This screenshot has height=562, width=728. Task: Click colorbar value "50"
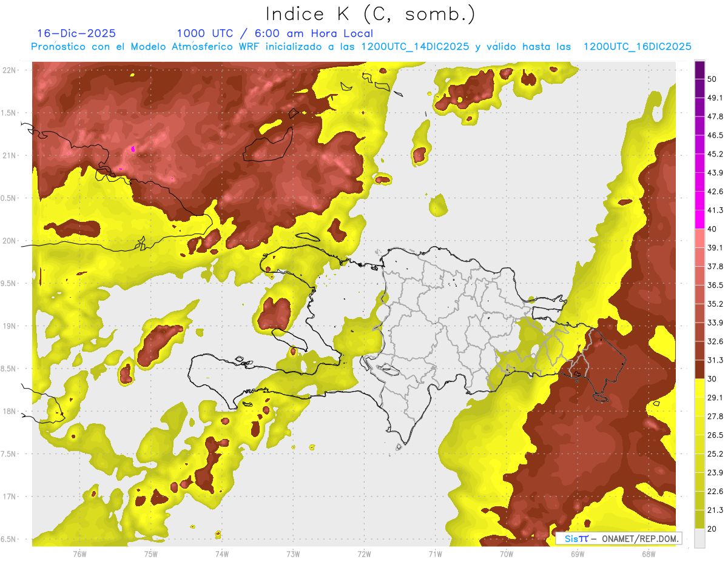tap(713, 79)
